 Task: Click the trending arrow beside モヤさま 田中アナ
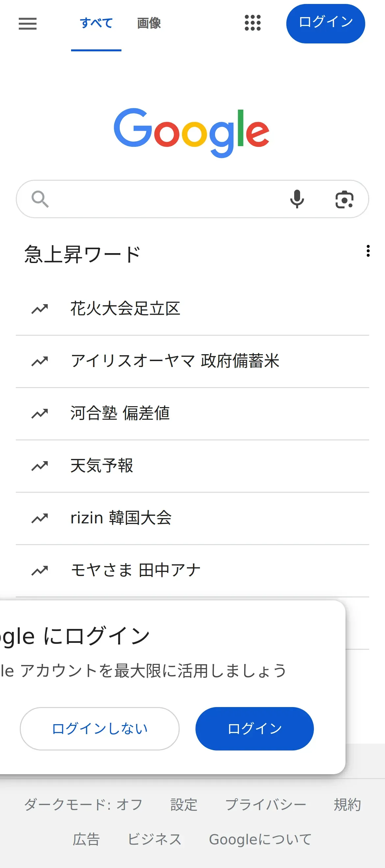point(40,570)
